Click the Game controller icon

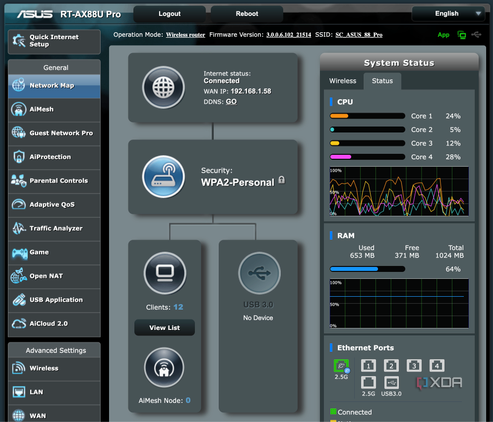click(x=19, y=253)
